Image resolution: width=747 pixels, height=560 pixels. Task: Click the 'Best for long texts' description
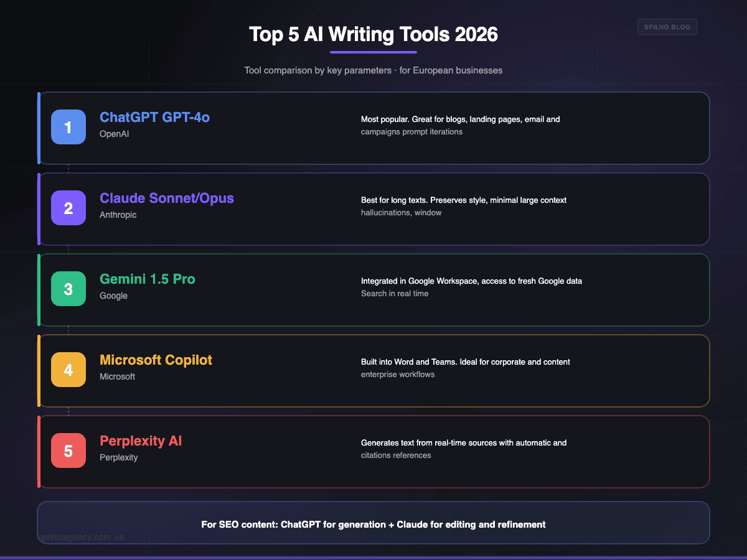click(x=464, y=200)
